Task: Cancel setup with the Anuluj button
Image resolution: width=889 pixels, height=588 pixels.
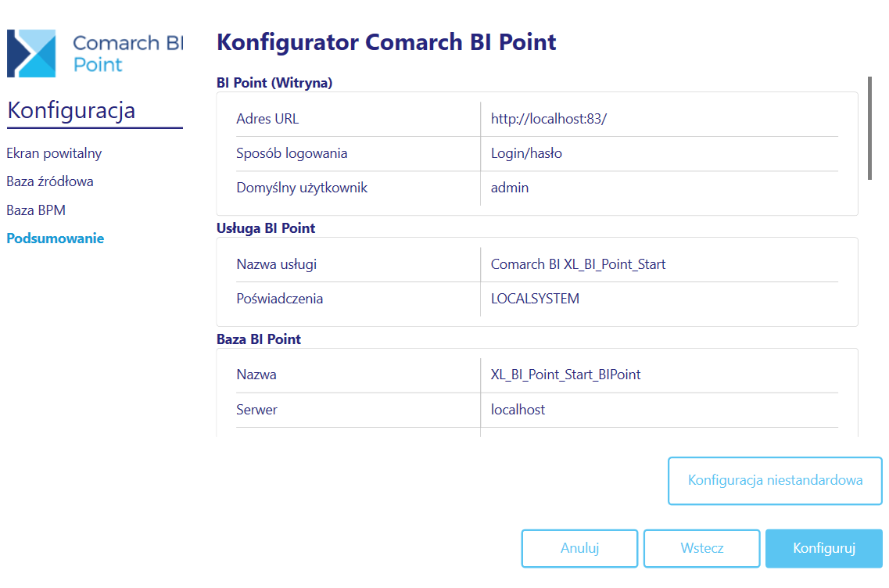Action: pyautogui.click(x=579, y=548)
